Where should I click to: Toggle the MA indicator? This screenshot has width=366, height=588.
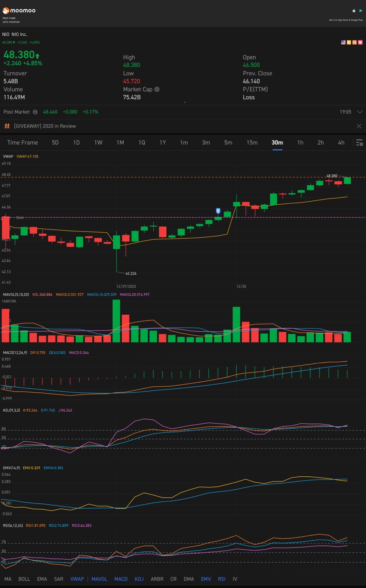(x=8, y=579)
